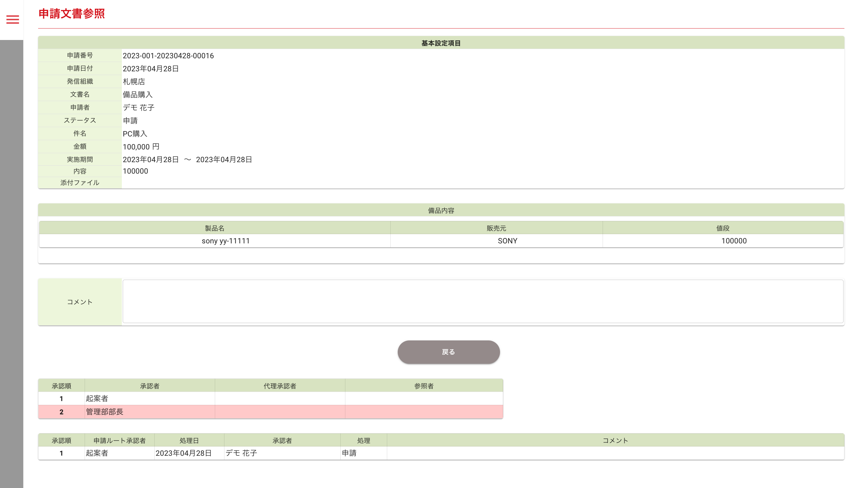Click the 申請ルート承認者 column header

click(x=119, y=441)
